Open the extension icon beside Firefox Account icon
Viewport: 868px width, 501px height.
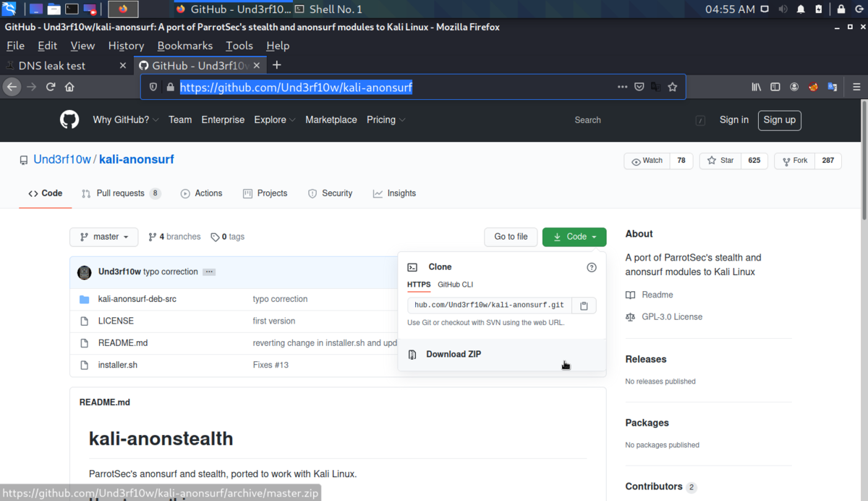pyautogui.click(x=813, y=87)
